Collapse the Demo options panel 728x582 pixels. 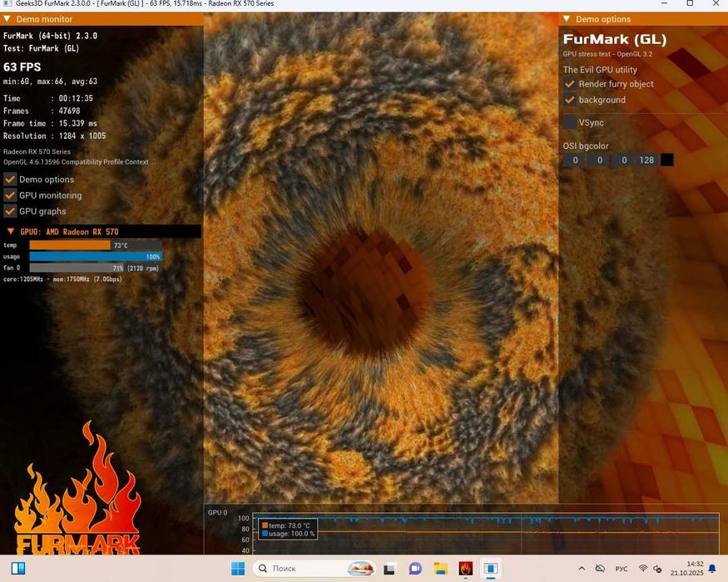[567, 19]
